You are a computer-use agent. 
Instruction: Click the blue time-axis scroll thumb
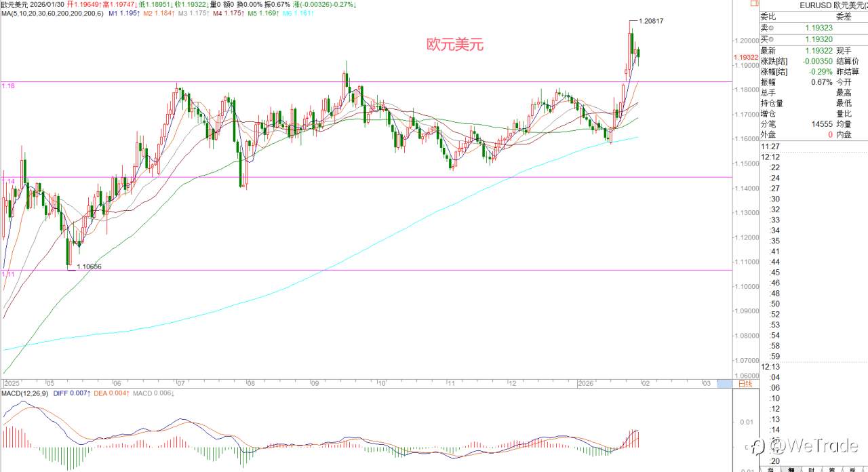(x=724, y=384)
